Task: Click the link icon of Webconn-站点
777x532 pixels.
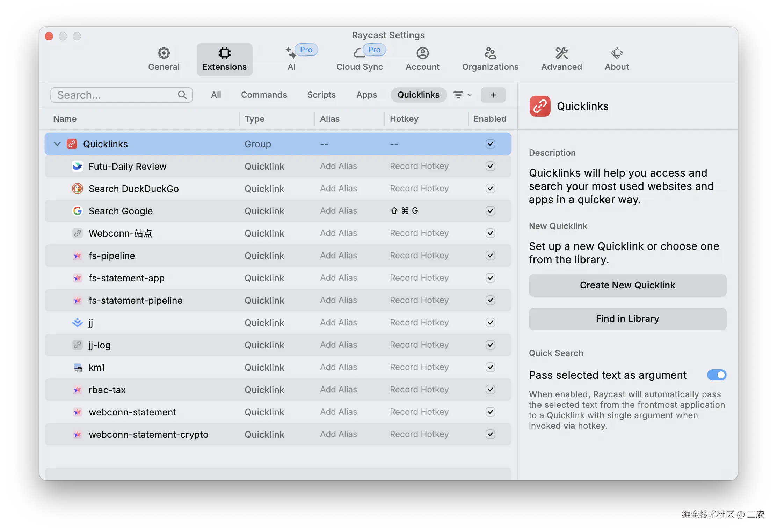Action: (x=77, y=233)
